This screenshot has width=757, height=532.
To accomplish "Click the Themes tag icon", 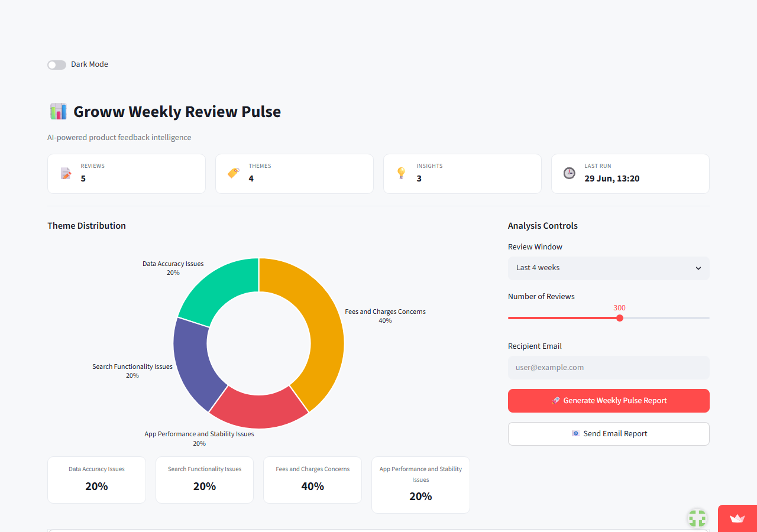I will [234, 173].
